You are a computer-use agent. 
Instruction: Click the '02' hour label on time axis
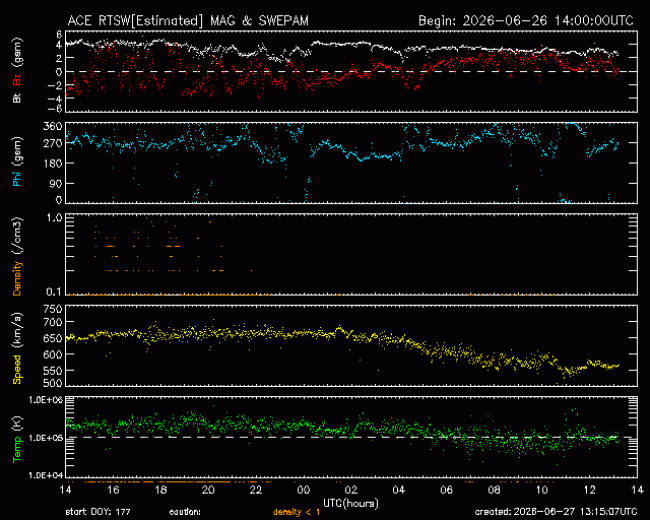pos(351,490)
